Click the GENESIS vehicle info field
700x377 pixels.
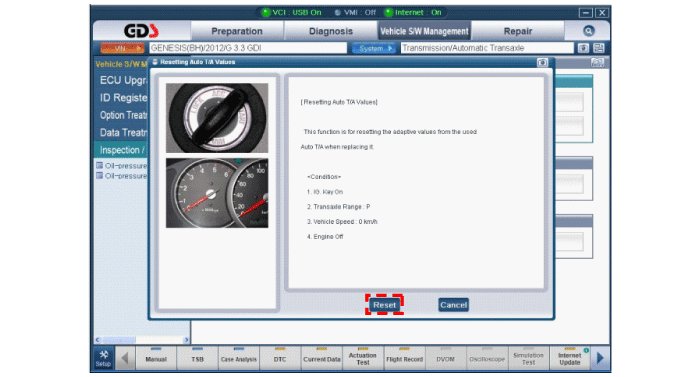click(x=248, y=48)
